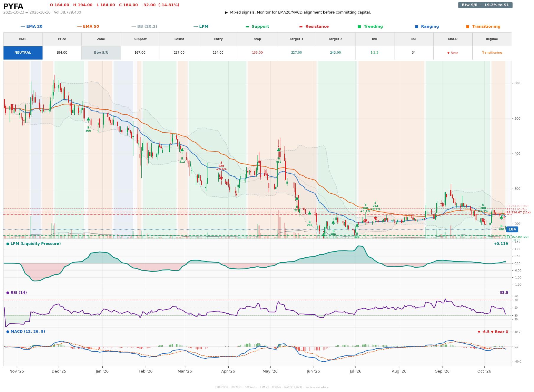Click the -6.5 Bear X MACD readout

(493, 332)
